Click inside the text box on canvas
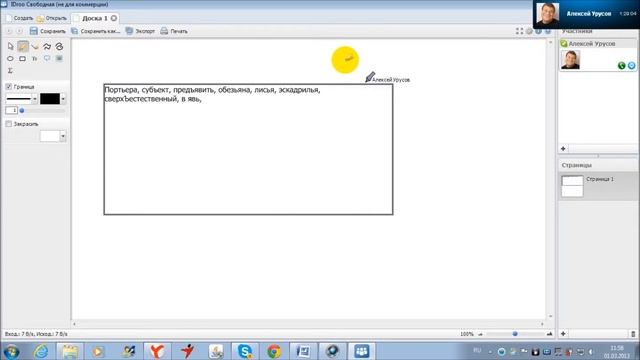Image resolution: width=640 pixels, height=360 pixels. pos(248,149)
